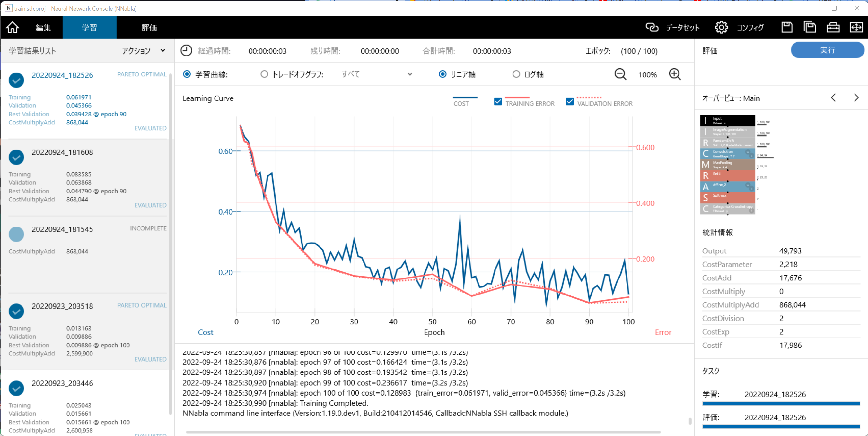Open the アクション dropdown
The height and width of the screenshot is (436, 868).
pyautogui.click(x=143, y=50)
